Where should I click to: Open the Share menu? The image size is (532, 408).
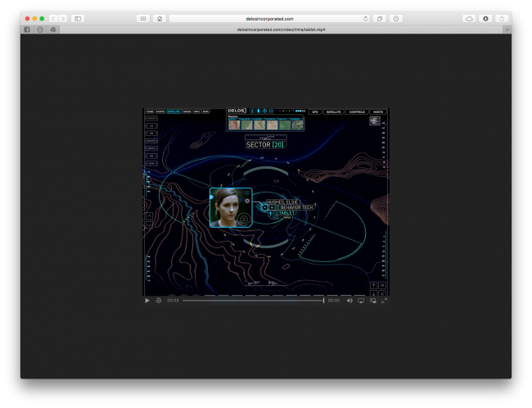click(502, 19)
